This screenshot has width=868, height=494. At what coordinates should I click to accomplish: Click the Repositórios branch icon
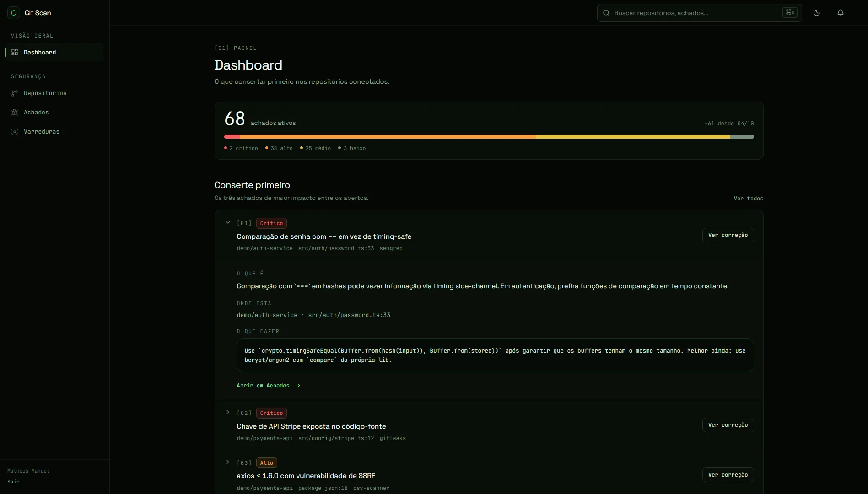tap(15, 93)
